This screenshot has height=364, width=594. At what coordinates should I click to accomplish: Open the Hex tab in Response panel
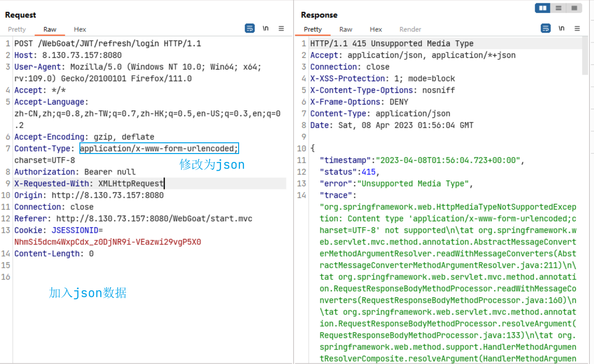pos(376,29)
